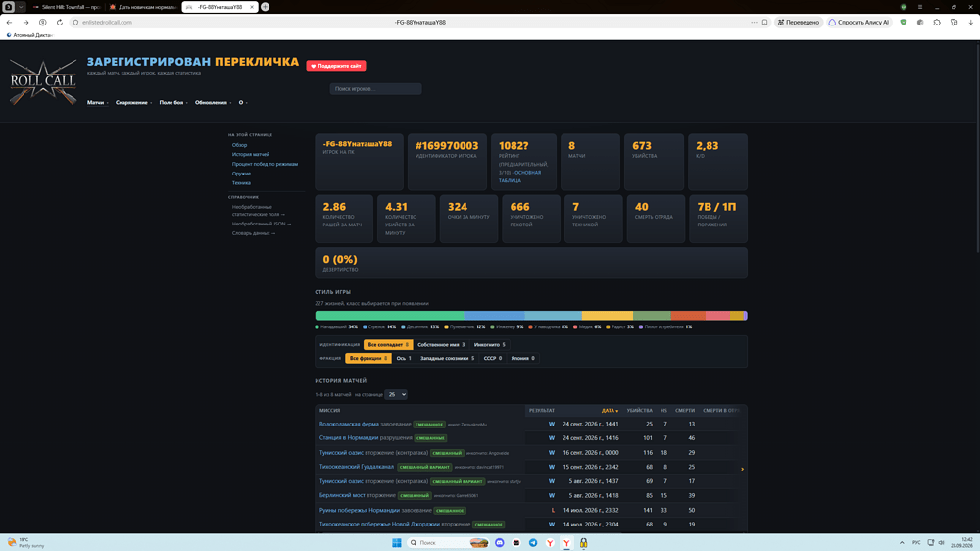Jump to Обзор section in sidebar

coord(239,145)
